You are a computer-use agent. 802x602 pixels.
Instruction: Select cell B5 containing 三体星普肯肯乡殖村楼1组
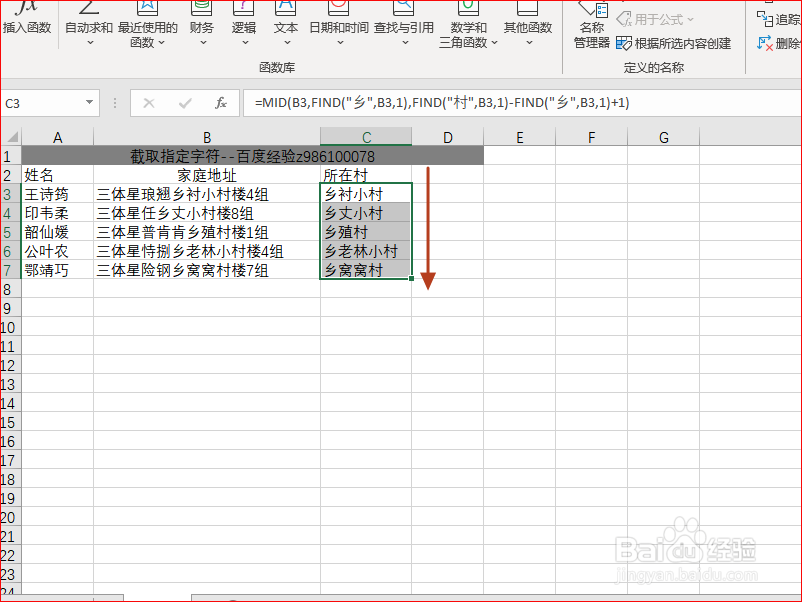tap(206, 232)
